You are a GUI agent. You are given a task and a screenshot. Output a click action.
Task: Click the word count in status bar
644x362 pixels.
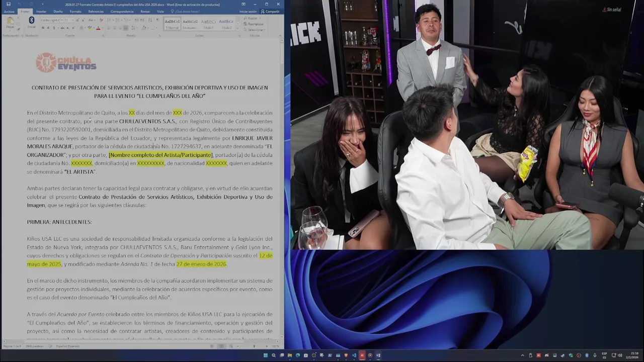34,346
